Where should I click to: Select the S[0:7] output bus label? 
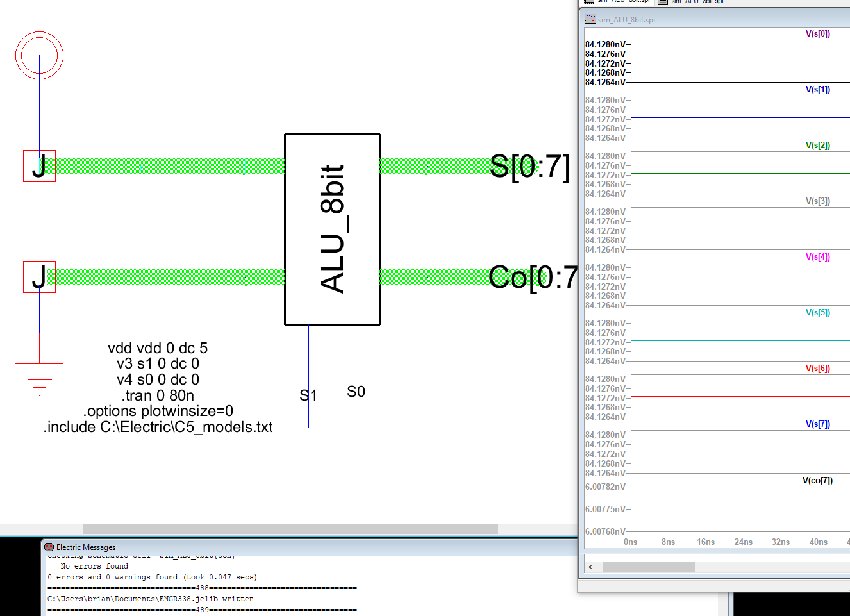(529, 167)
